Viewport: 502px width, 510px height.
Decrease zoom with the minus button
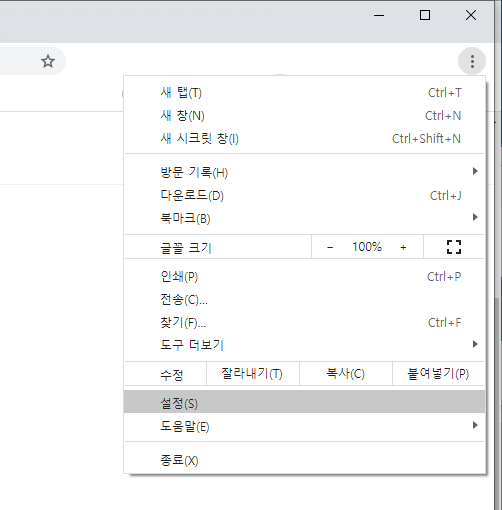point(330,247)
